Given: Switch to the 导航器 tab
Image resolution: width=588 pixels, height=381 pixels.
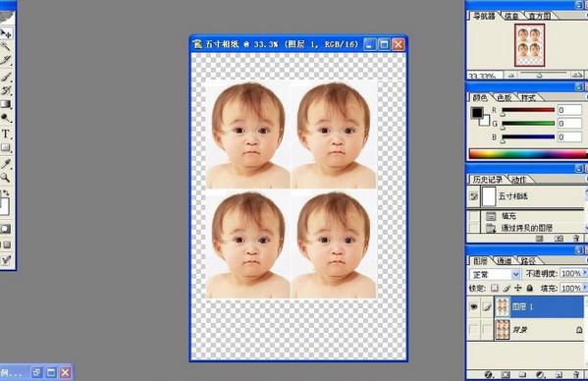Looking at the screenshot, I should point(484,16).
